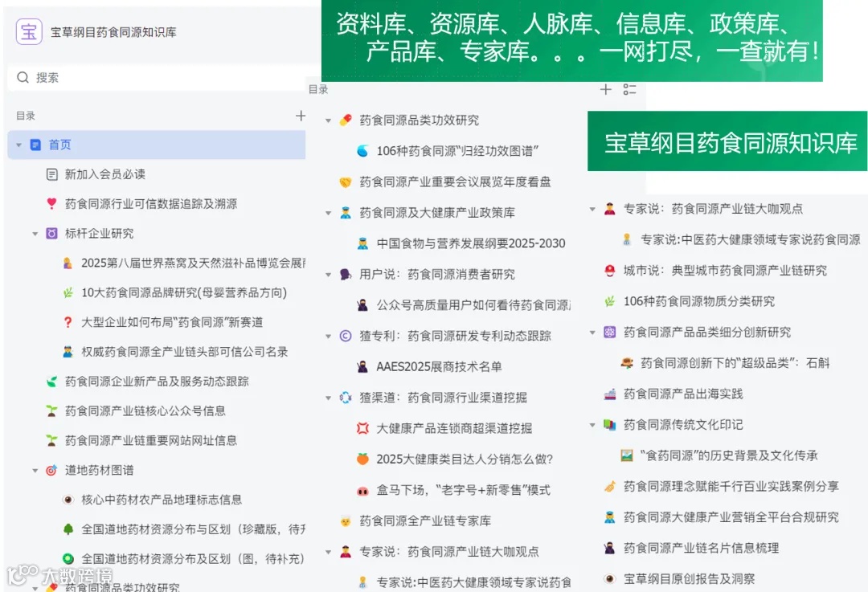Add a new page with the left panel plus

click(301, 116)
